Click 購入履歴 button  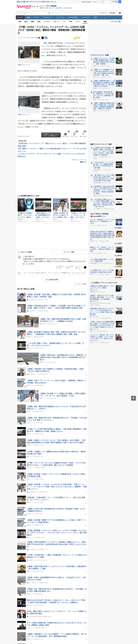coord(112,13)
